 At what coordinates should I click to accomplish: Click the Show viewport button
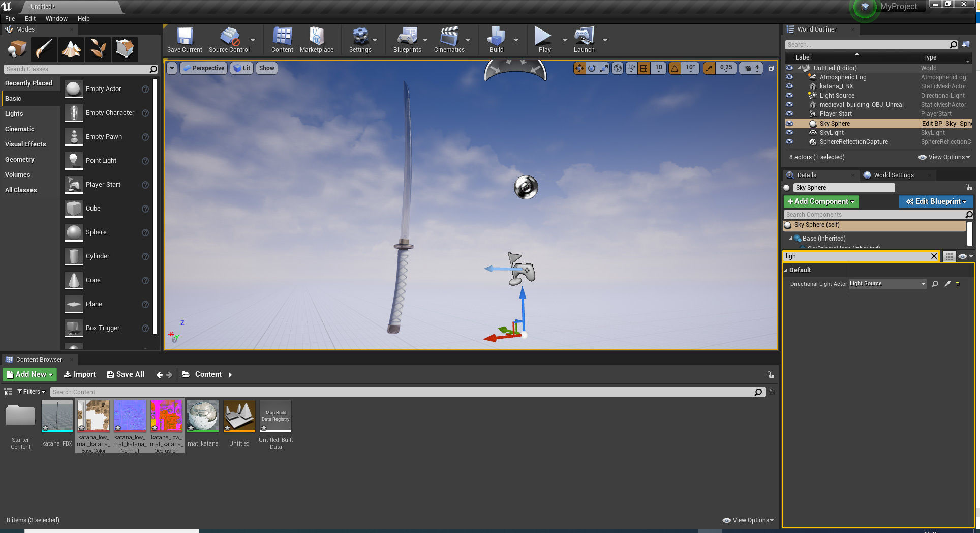267,68
